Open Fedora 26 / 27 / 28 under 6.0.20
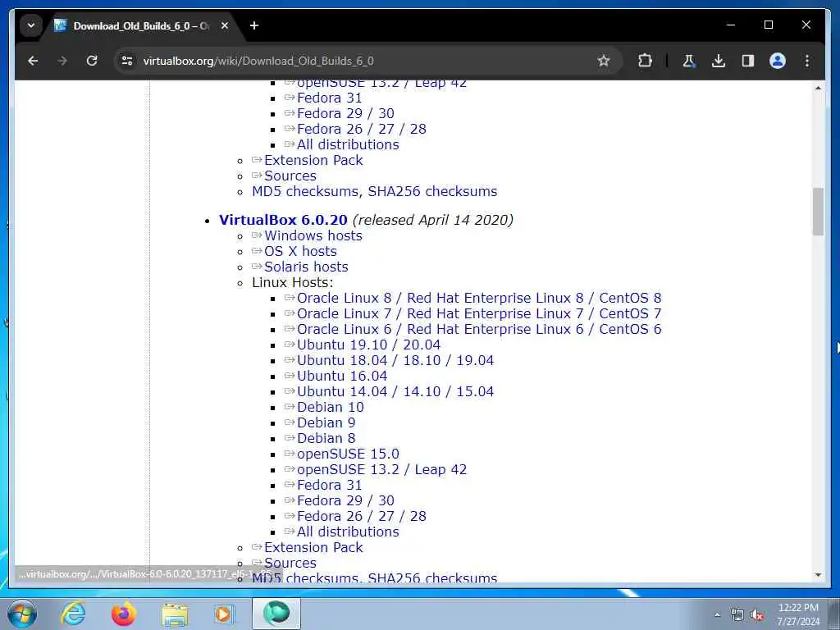 click(x=362, y=516)
